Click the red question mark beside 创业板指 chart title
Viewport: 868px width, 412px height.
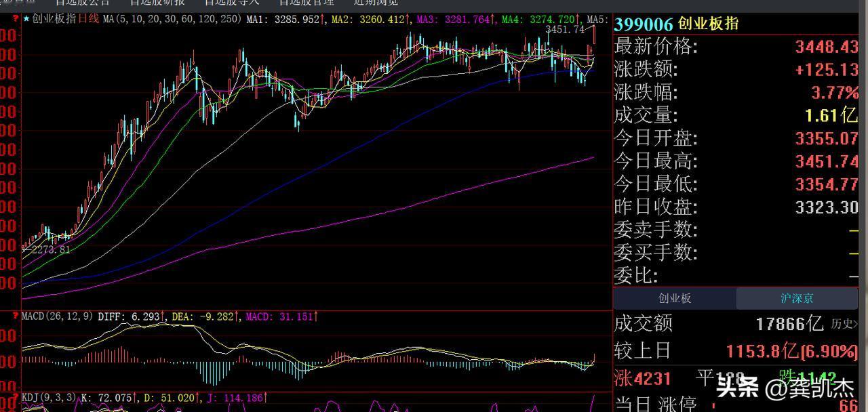pos(16,19)
